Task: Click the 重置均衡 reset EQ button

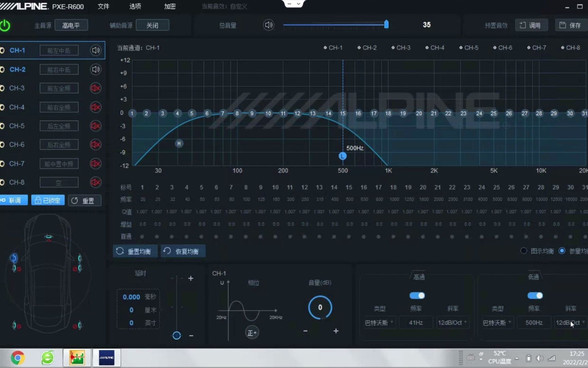Action: coord(135,251)
